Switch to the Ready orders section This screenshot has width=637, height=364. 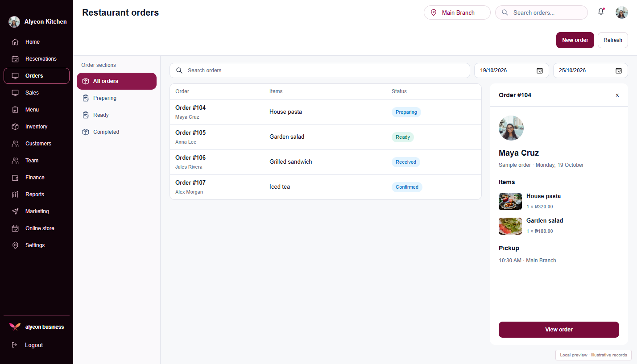coord(116,115)
